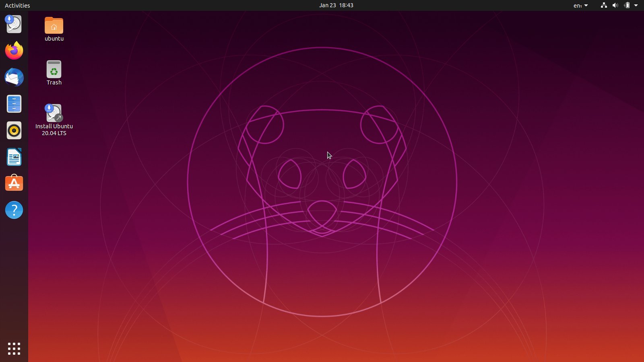Click the volume speaker icon in top bar
The height and width of the screenshot is (362, 644).
615,5
